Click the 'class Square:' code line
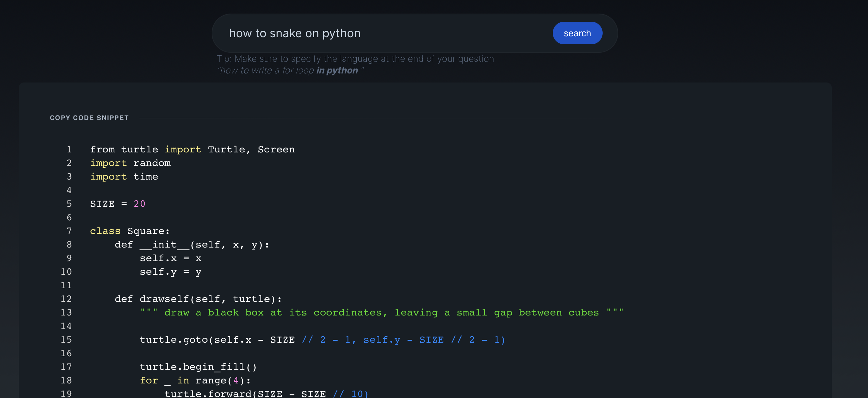Screen dimensions: 868x398 [x=129, y=231]
